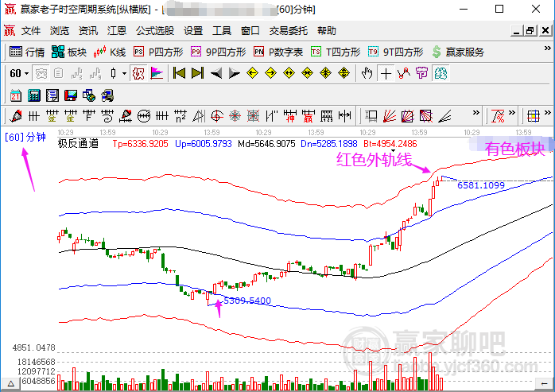Viewport: 555px width, 392px height.
Task: Open the 公式选股 menu
Action: [155, 31]
